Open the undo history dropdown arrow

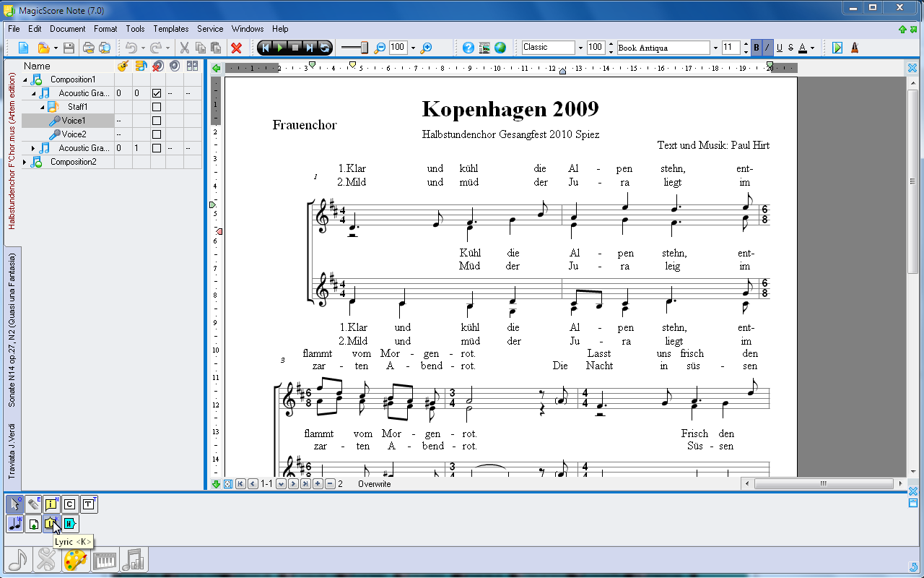(x=142, y=48)
